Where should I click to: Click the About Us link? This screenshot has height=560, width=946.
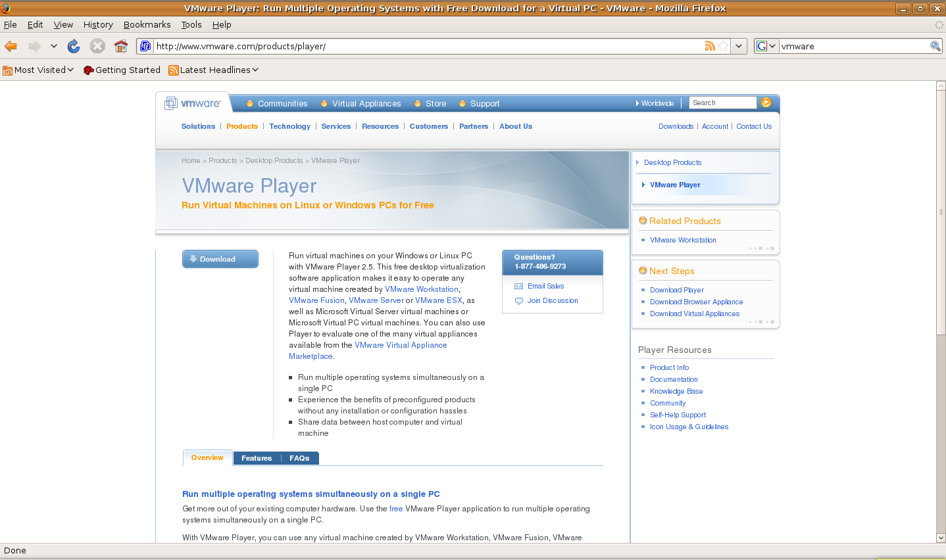(516, 126)
